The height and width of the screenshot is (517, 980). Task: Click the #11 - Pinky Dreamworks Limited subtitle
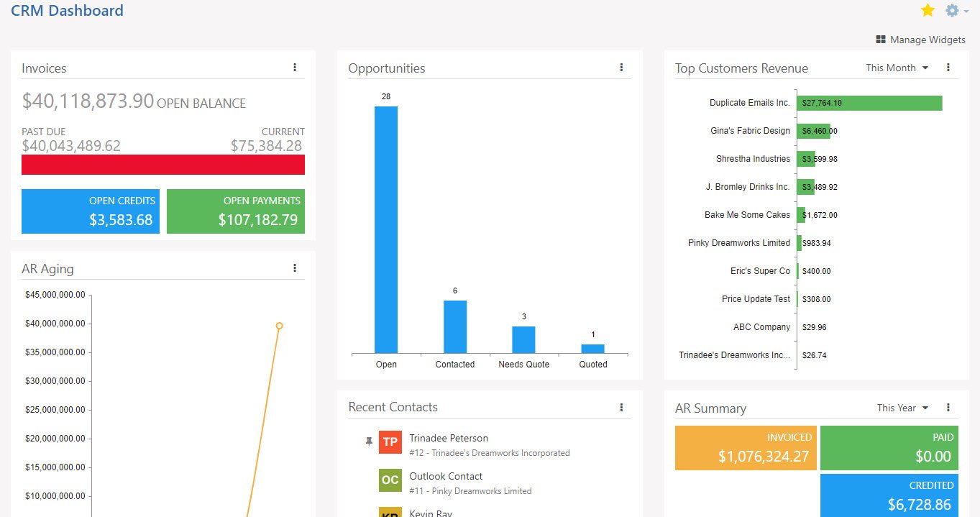tap(470, 491)
